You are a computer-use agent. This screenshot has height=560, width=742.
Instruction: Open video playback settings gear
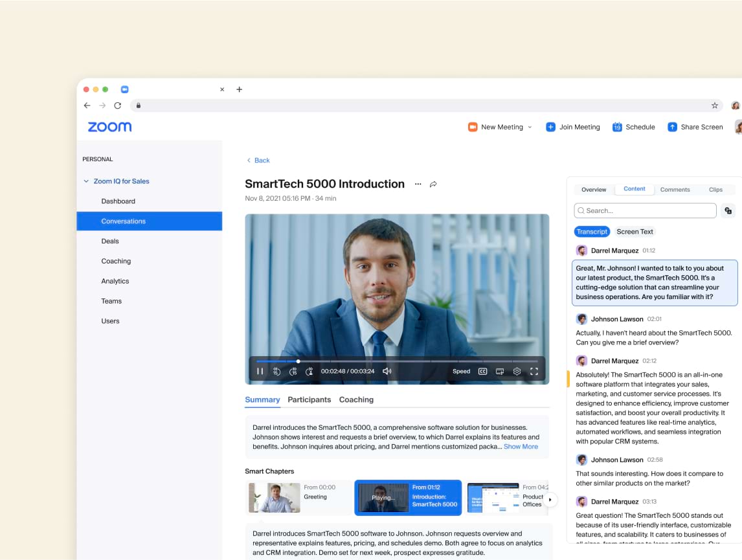click(x=517, y=371)
